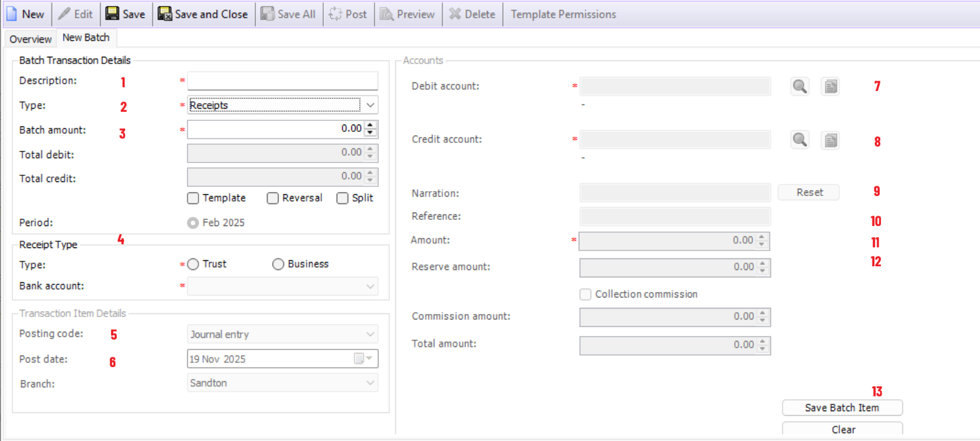Search for a debit account with magnifier icon
Image resolution: width=980 pixels, height=441 pixels.
coord(800,87)
